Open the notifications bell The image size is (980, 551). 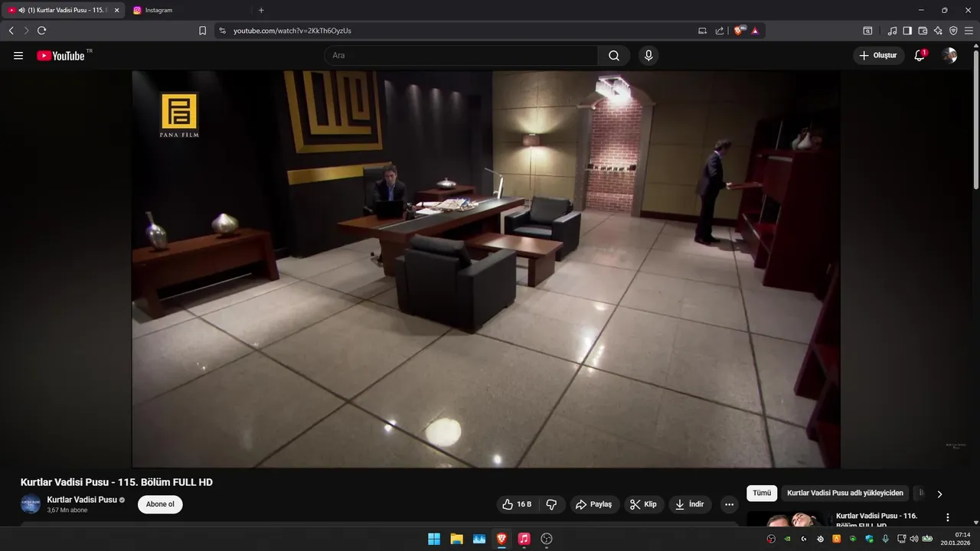pos(920,55)
